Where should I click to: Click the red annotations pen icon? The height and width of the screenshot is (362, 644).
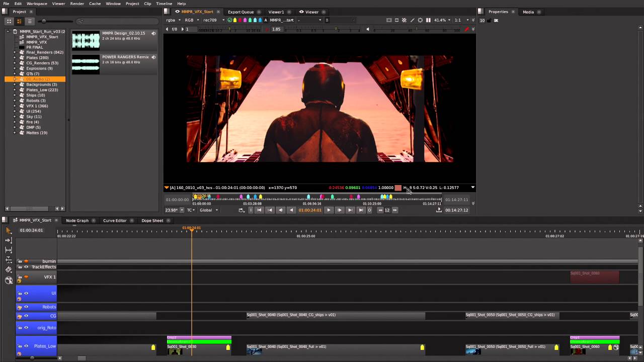[x=466, y=29]
